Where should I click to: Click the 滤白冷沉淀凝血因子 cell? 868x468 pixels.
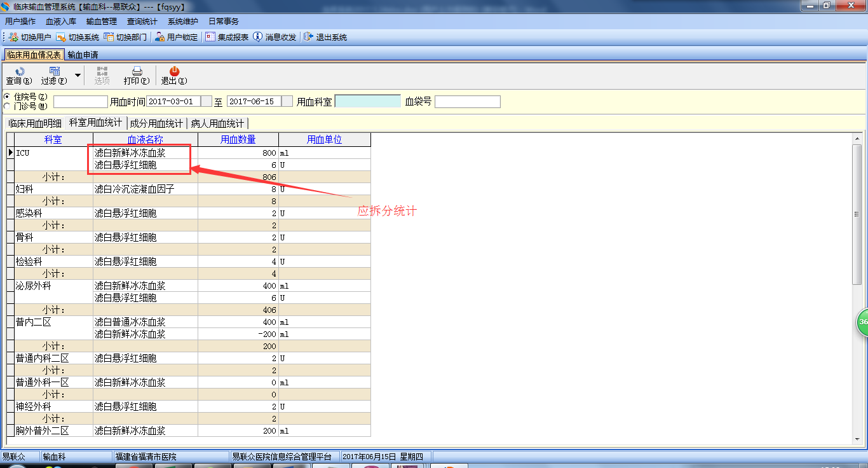[x=146, y=189]
